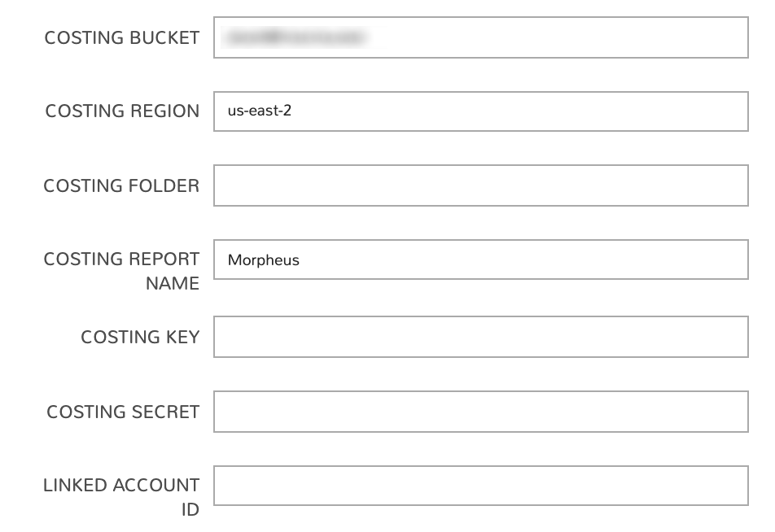Click the us-east-2 text in Costing Region

coord(259,111)
